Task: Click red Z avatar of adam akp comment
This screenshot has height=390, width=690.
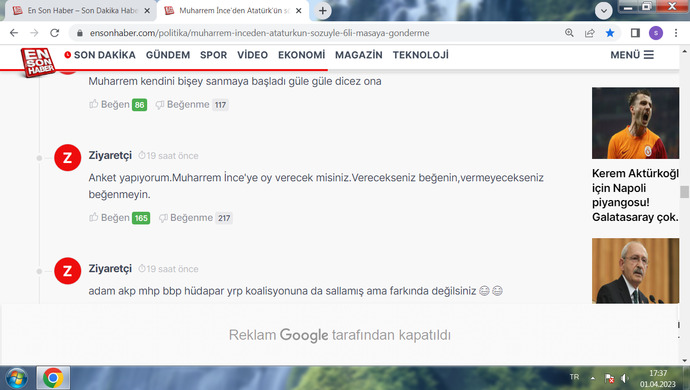Action: 67,271
